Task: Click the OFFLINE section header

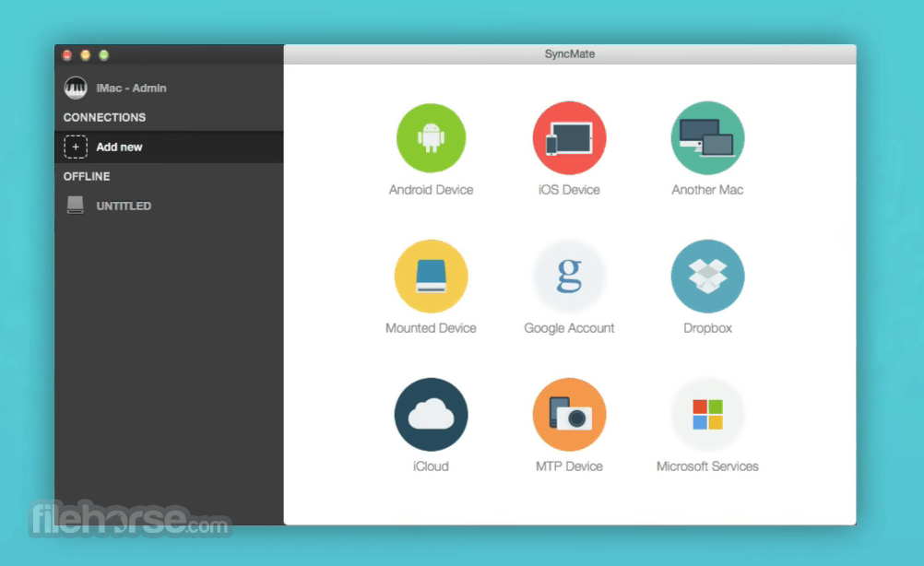Action: [x=87, y=176]
